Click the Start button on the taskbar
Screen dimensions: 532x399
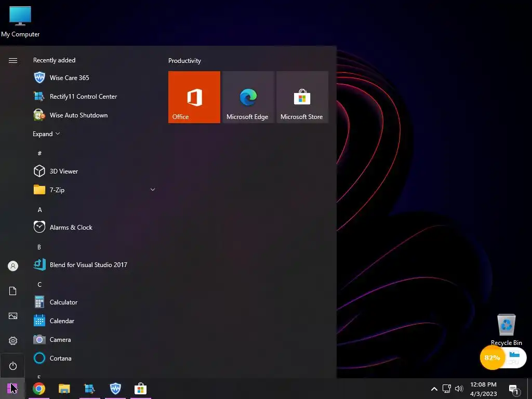click(x=12, y=388)
